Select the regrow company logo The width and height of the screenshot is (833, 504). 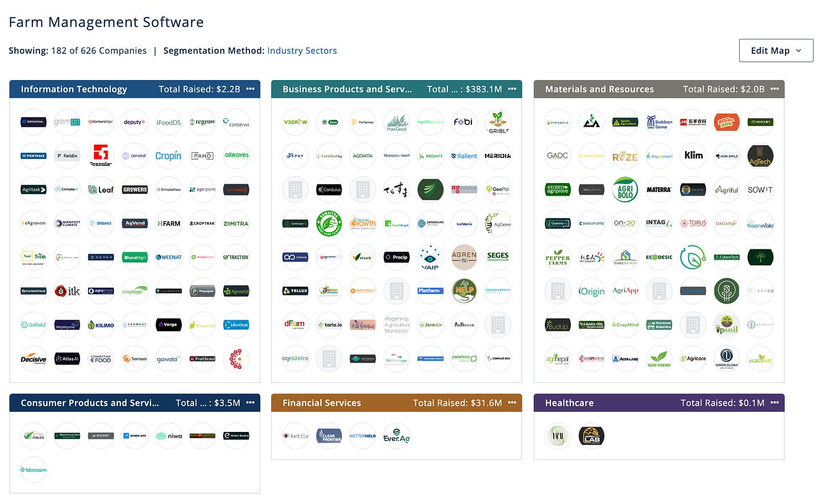(x=203, y=122)
